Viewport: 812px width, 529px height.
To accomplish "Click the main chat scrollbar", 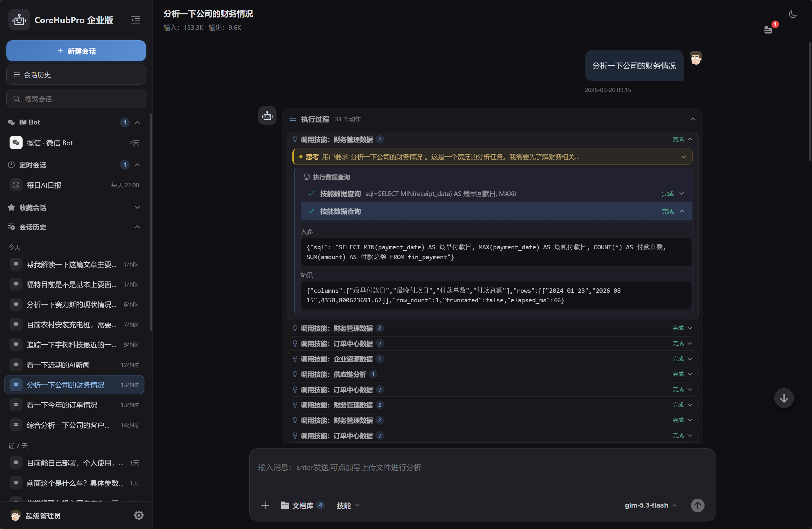I will click(810, 101).
